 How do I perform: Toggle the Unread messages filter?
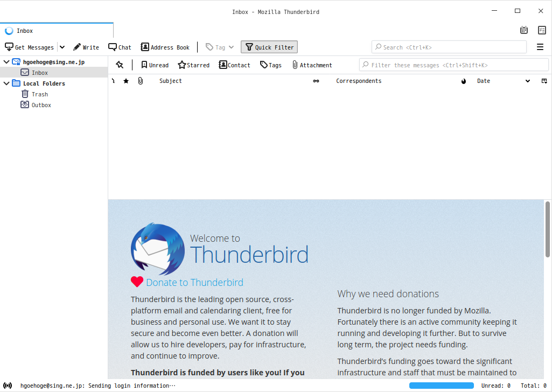coord(155,65)
